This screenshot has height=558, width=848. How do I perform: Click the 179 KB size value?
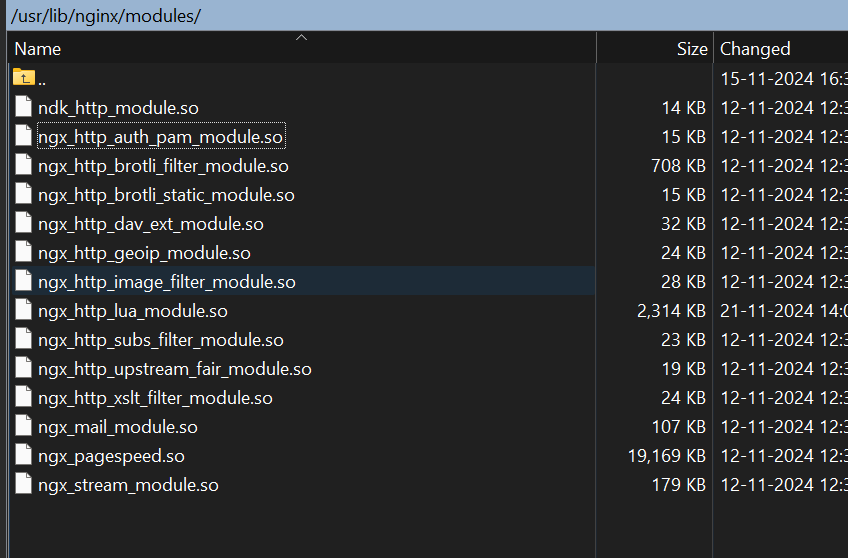click(x=679, y=485)
